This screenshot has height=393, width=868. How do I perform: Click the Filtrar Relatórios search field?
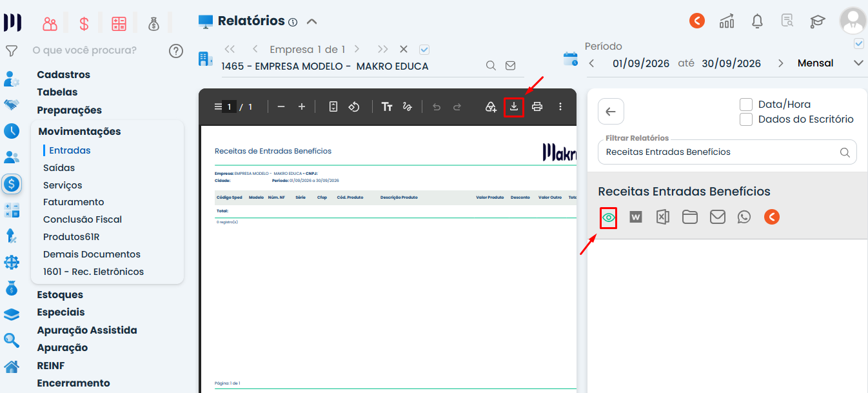tap(727, 152)
